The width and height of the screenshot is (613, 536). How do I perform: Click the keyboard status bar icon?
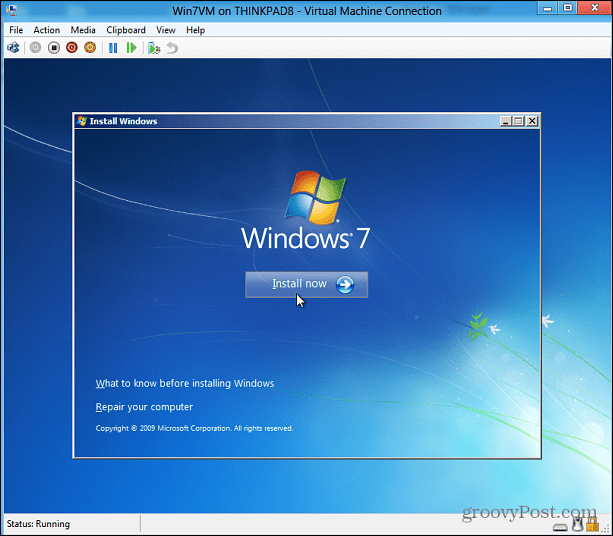pyautogui.click(x=561, y=527)
